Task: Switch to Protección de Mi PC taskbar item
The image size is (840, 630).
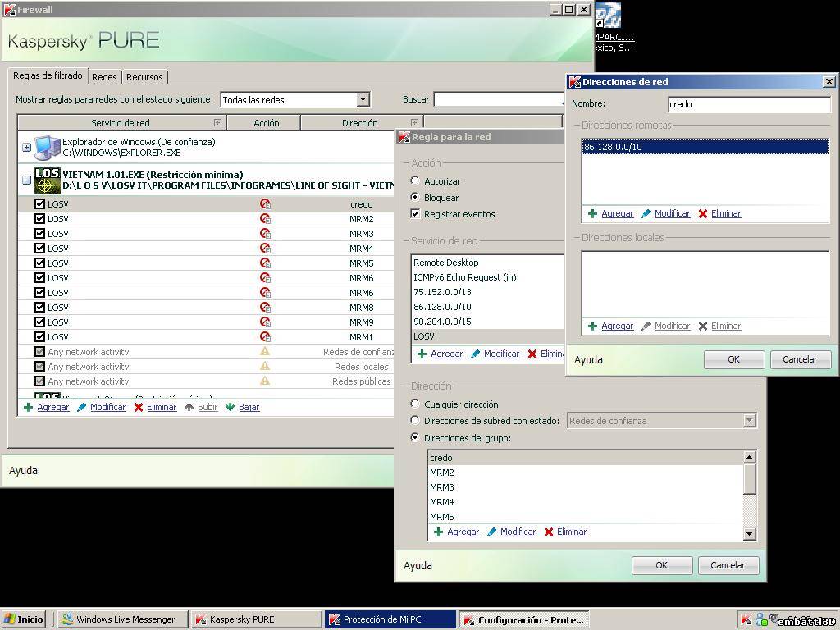Action: [x=390, y=619]
